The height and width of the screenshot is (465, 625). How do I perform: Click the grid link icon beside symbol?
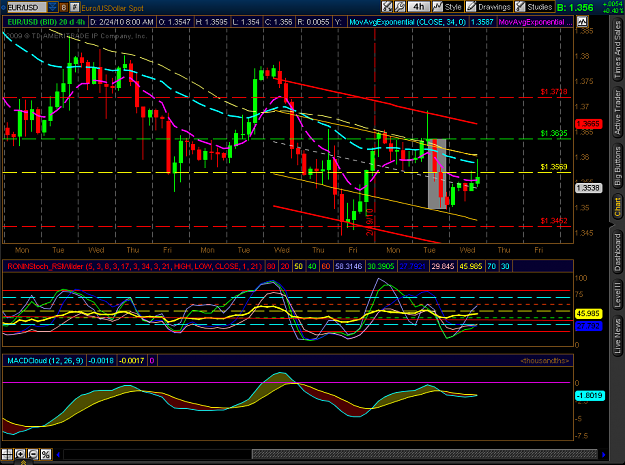click(x=75, y=7)
